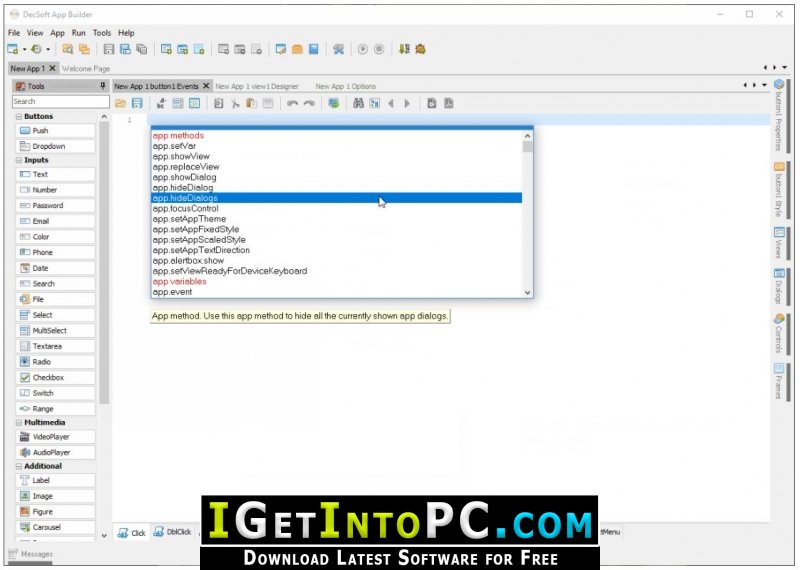
Task: Collapse the Buttons group in Tools
Action: [x=19, y=117]
